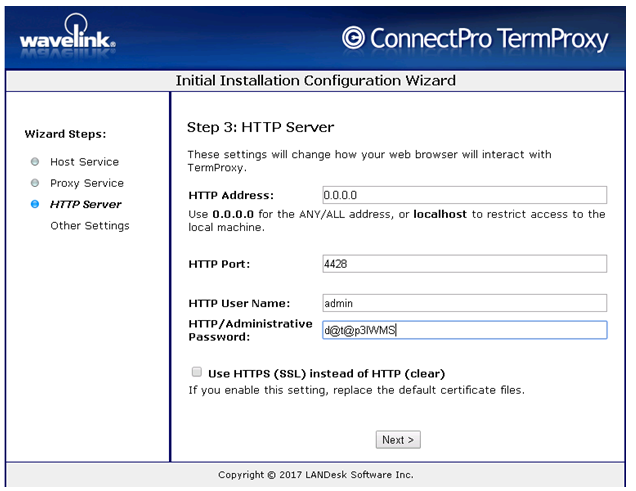Open Other Settings wizard step
Image resolution: width=636 pixels, height=491 pixels.
click(x=90, y=226)
